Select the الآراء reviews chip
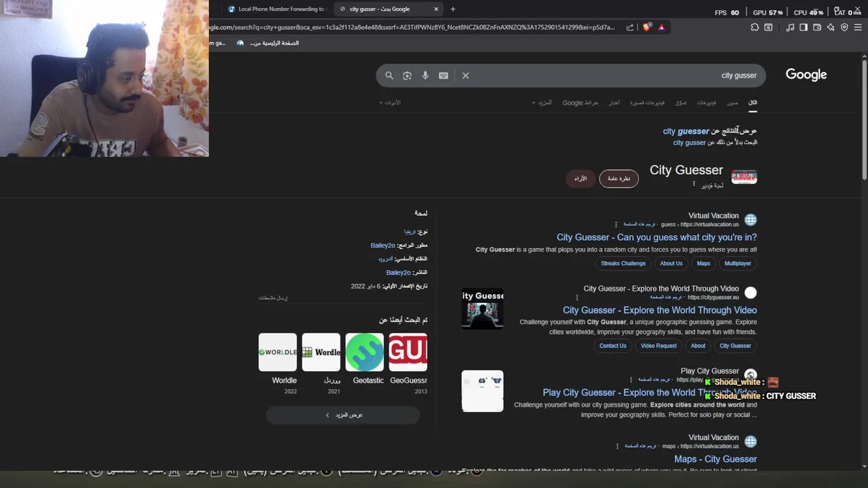This screenshot has height=488, width=868. pyautogui.click(x=580, y=178)
